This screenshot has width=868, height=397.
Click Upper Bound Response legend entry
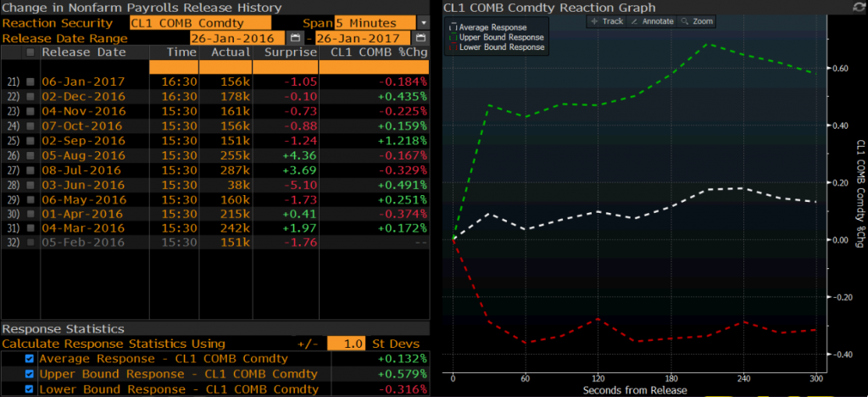tap(495, 37)
